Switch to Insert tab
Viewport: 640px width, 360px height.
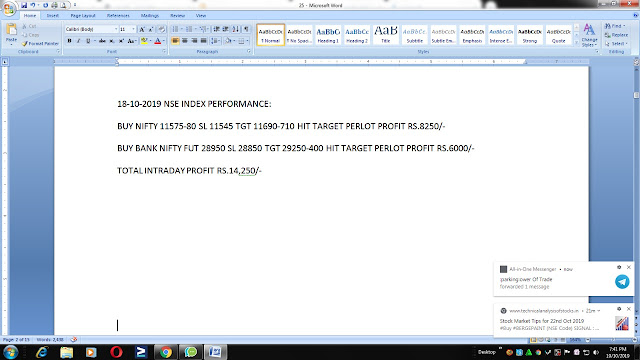click(x=53, y=16)
